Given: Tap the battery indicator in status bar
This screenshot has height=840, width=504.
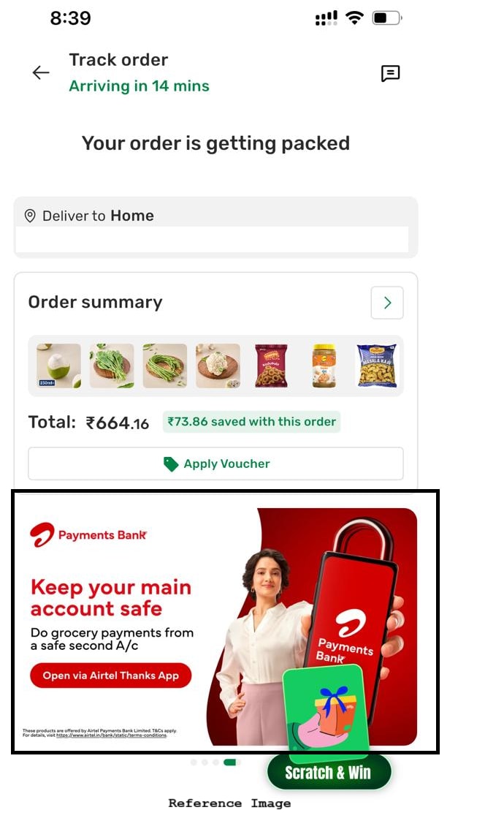Looking at the screenshot, I should tap(387, 18).
